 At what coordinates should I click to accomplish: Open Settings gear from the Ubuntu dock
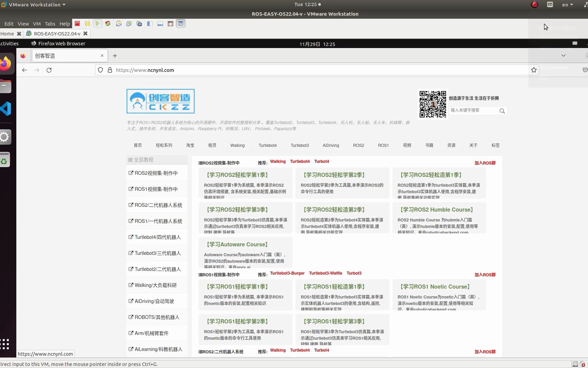[4, 137]
